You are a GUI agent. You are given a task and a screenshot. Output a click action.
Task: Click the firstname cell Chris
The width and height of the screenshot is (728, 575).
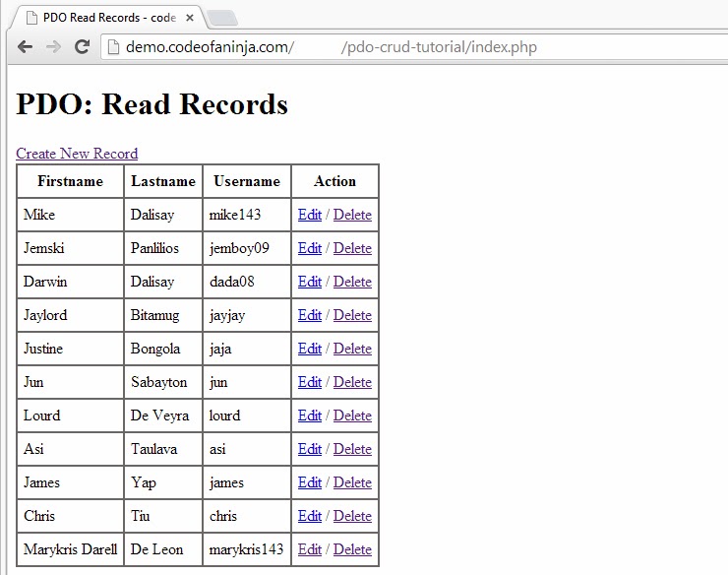pos(70,516)
